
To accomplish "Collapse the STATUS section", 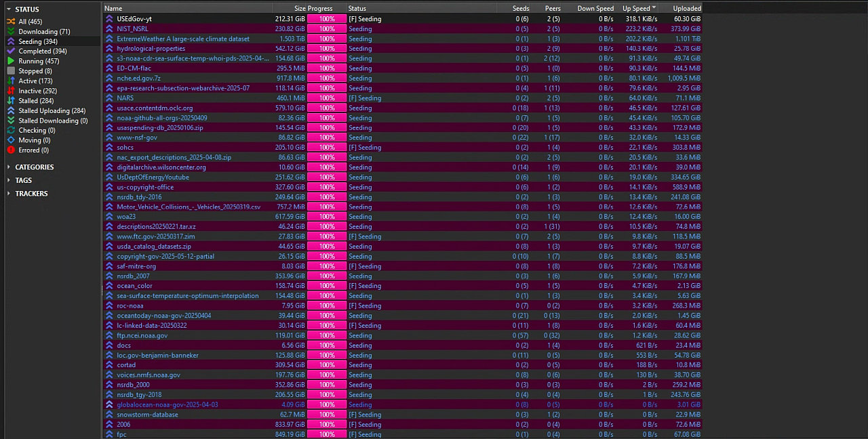I will coord(9,9).
